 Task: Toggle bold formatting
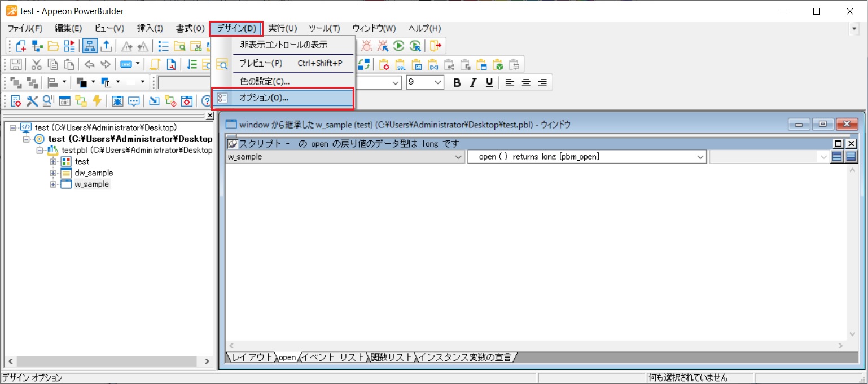pyautogui.click(x=457, y=82)
